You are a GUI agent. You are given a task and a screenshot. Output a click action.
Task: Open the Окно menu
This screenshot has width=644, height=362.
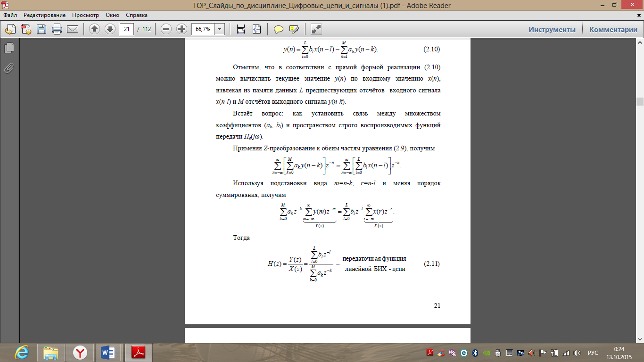point(112,15)
